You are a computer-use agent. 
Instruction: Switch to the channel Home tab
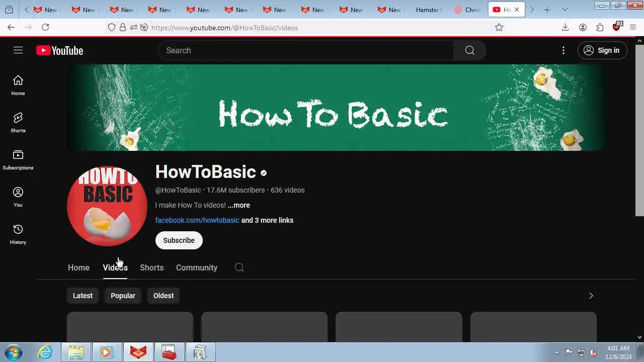(x=78, y=267)
